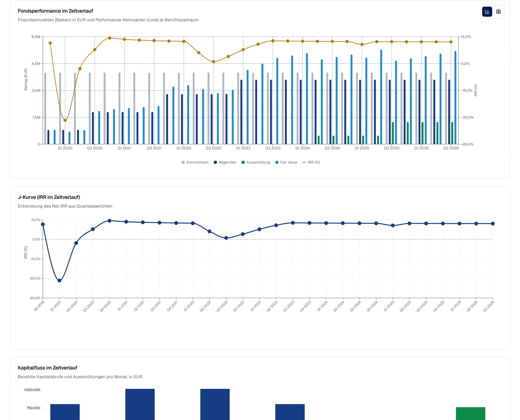Click the Q1 2020 IRR point in Fondsperformance
This screenshot has width=520, height=420.
[x=65, y=120]
